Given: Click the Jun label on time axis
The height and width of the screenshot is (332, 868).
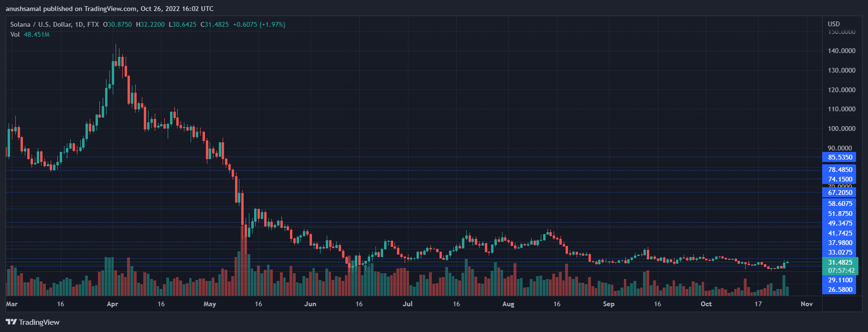Looking at the screenshot, I should pyautogui.click(x=310, y=304).
